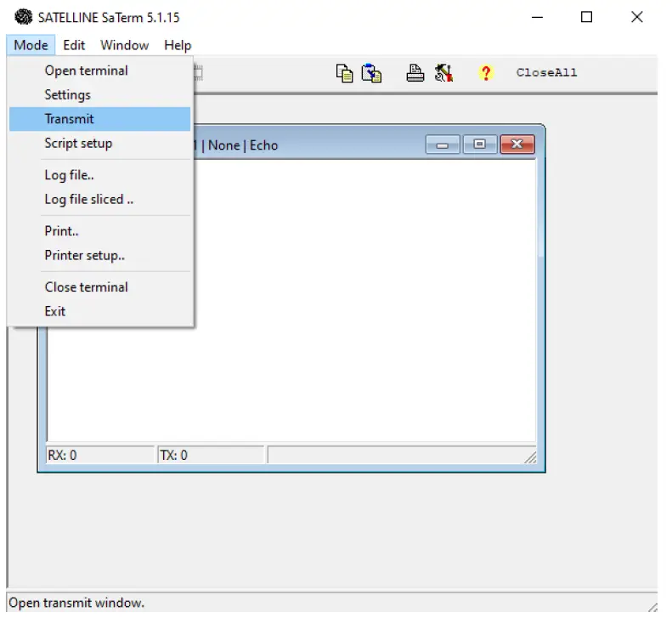
Task: Close the SATELLINE SaTerm main window
Action: coord(637,17)
